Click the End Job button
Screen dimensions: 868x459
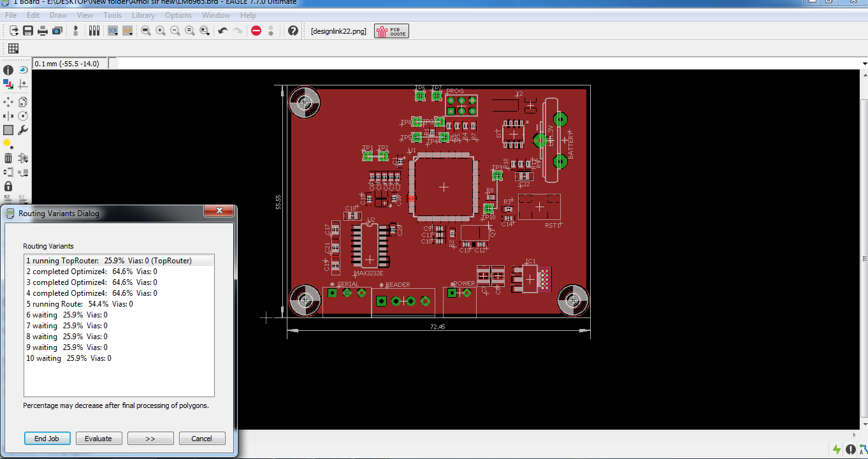coord(47,439)
